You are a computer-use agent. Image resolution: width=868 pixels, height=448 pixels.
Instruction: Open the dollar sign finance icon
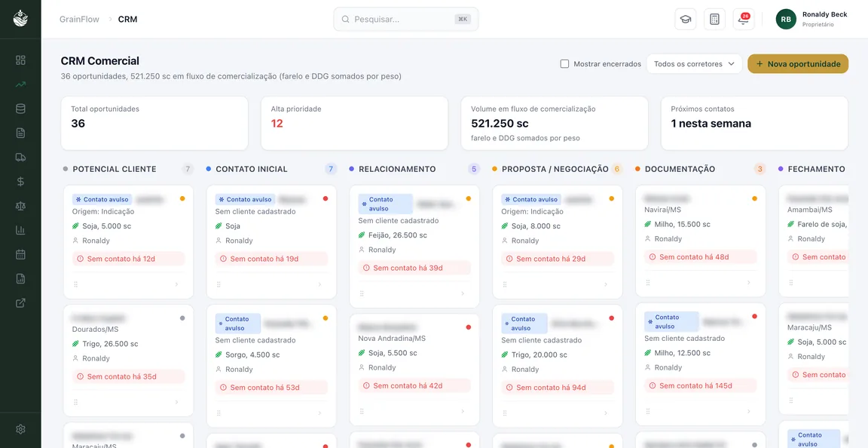[x=20, y=181]
